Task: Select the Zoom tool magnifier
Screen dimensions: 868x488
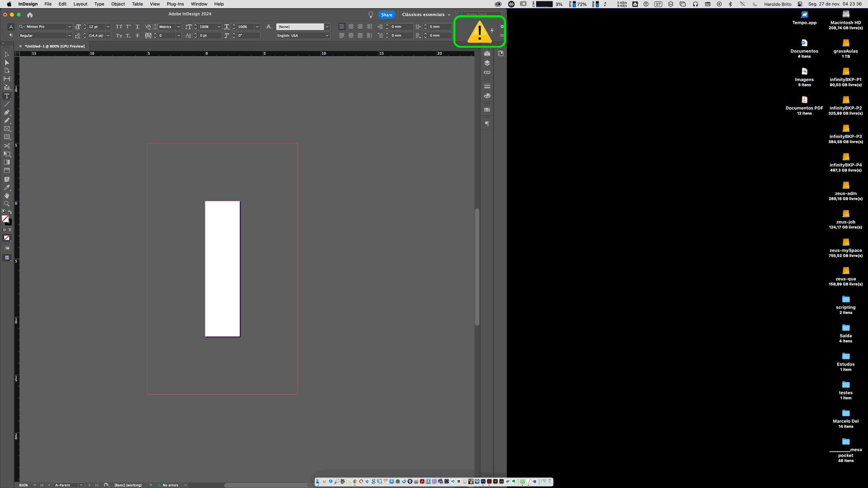Action: (x=7, y=204)
